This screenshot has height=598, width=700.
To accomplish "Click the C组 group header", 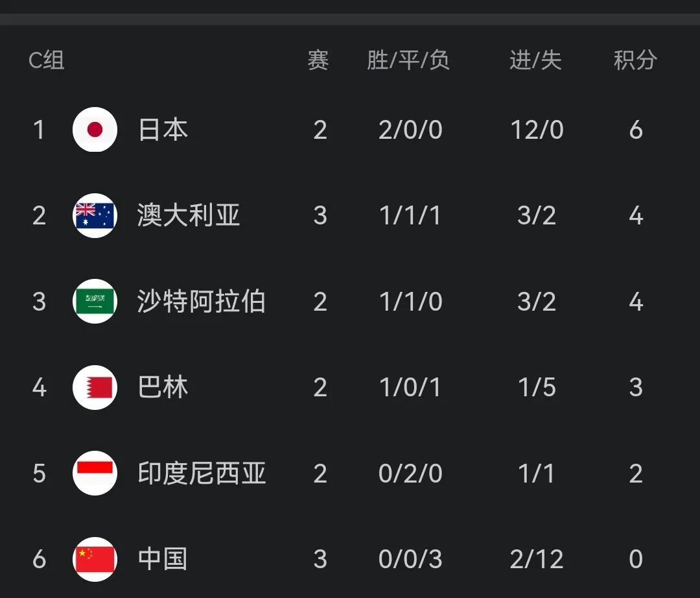I will tap(47, 60).
